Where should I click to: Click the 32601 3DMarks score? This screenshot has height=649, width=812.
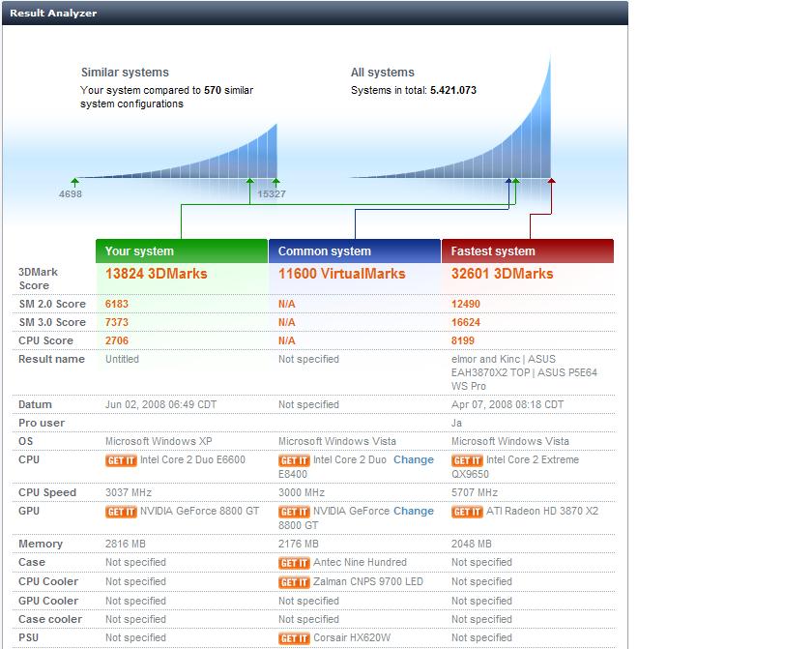pos(503,274)
